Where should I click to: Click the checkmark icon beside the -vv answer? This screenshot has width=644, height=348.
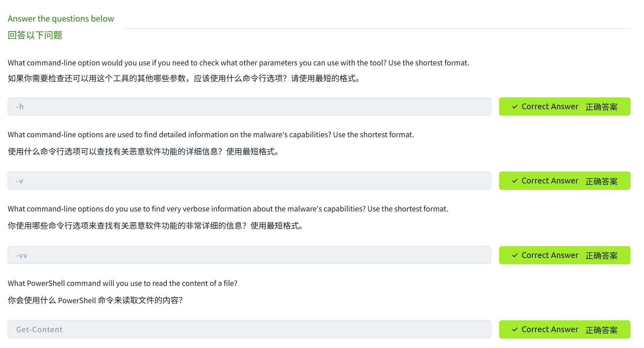515,256
